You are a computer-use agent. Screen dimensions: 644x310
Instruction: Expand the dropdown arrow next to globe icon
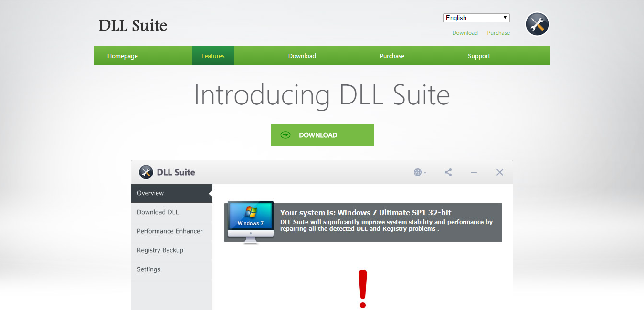tap(425, 173)
